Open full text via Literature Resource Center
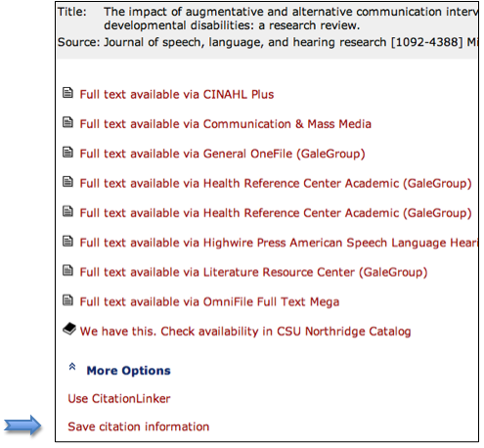Viewport: 484px width, 448px height. (x=253, y=272)
